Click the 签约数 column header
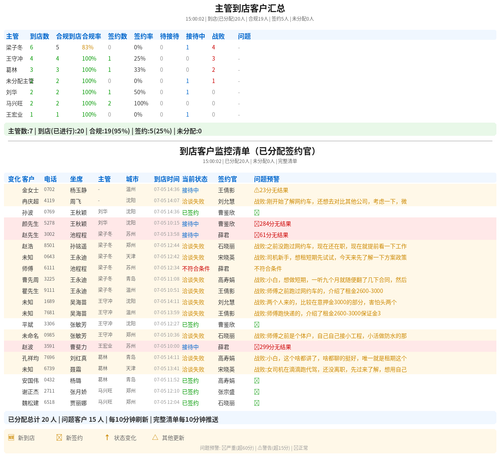Image resolution: width=500 pixels, height=470 pixels. 117,36
